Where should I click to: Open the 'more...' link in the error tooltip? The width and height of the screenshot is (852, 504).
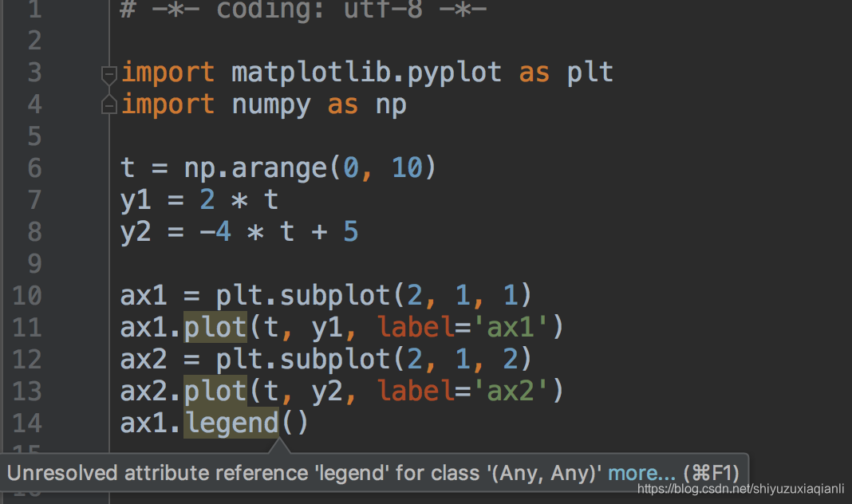coord(641,472)
